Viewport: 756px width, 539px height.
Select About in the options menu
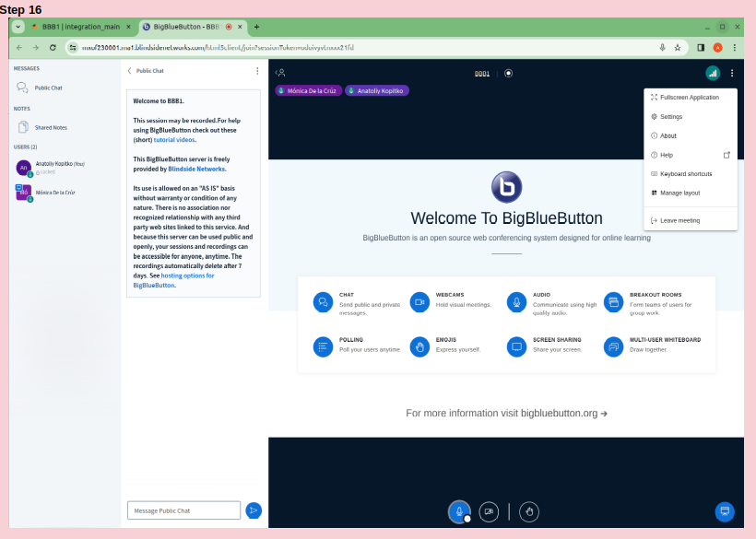pyautogui.click(x=691, y=135)
